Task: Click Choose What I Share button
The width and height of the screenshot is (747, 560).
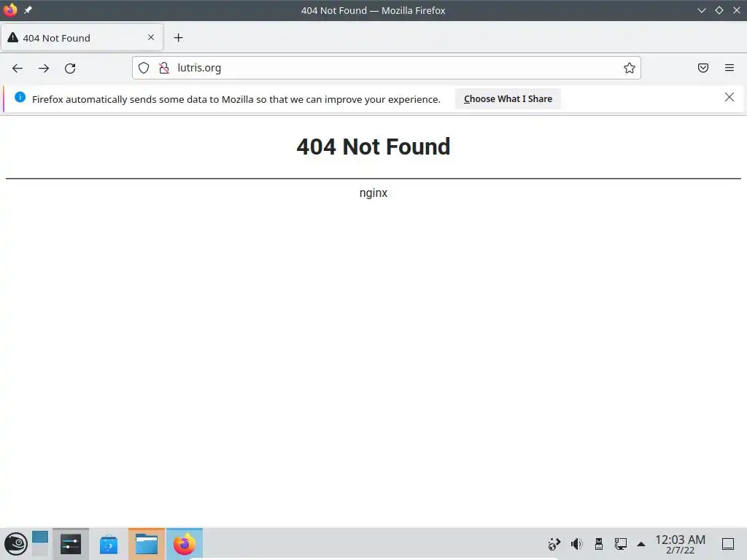Action: [x=508, y=99]
